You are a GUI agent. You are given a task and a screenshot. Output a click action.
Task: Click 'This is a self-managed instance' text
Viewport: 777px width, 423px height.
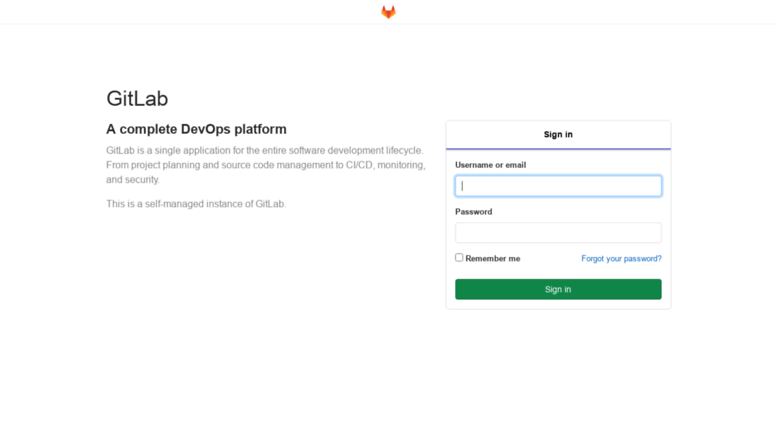[x=196, y=204]
